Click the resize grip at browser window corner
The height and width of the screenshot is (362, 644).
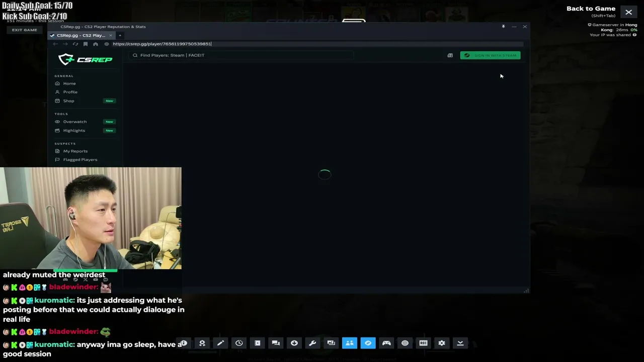pyautogui.click(x=526, y=291)
